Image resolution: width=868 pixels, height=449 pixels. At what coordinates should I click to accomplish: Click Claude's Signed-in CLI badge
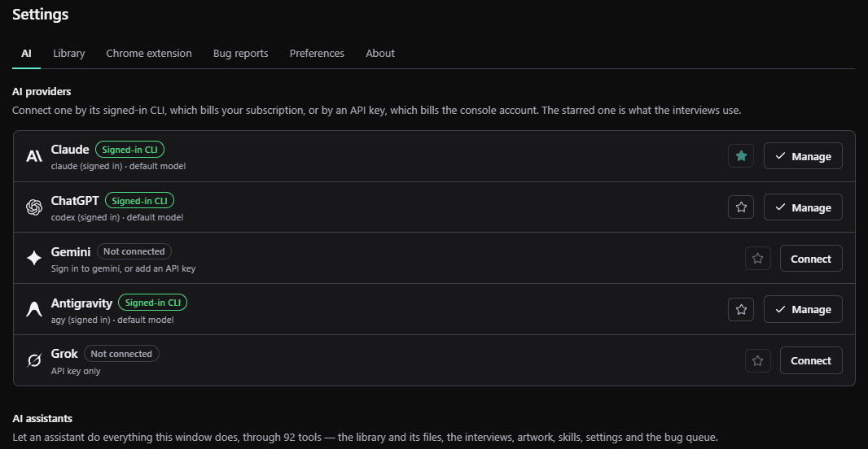[129, 150]
